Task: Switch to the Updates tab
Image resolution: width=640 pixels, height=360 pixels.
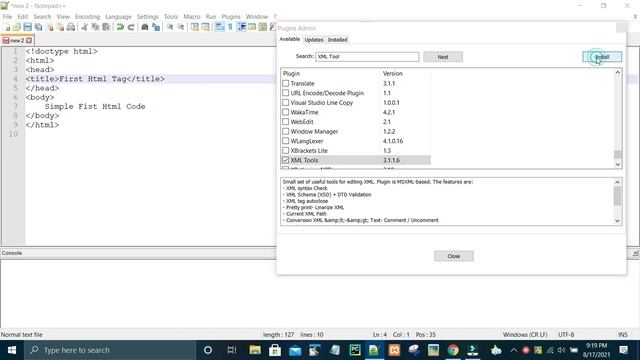Action: [x=314, y=40]
